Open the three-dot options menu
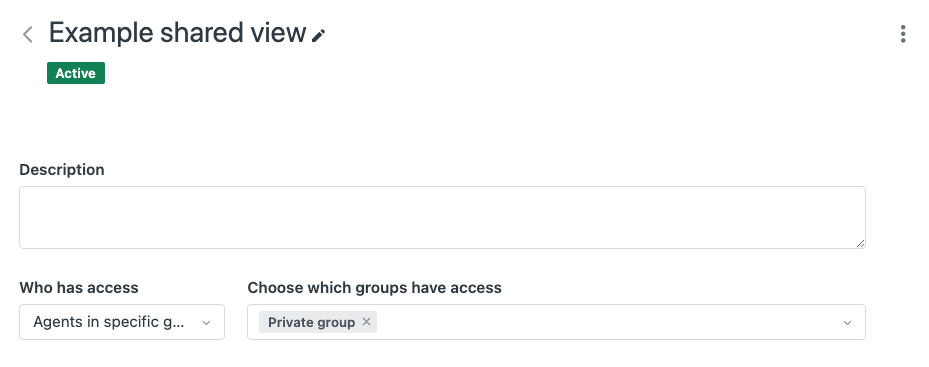The image size is (929, 367). (903, 34)
